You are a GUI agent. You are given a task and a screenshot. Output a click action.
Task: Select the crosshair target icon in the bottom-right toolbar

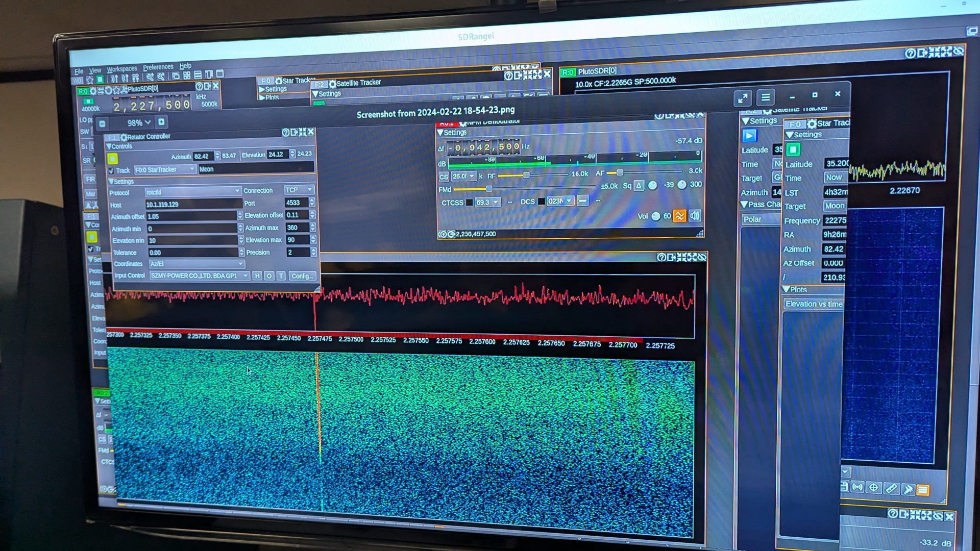(x=874, y=487)
